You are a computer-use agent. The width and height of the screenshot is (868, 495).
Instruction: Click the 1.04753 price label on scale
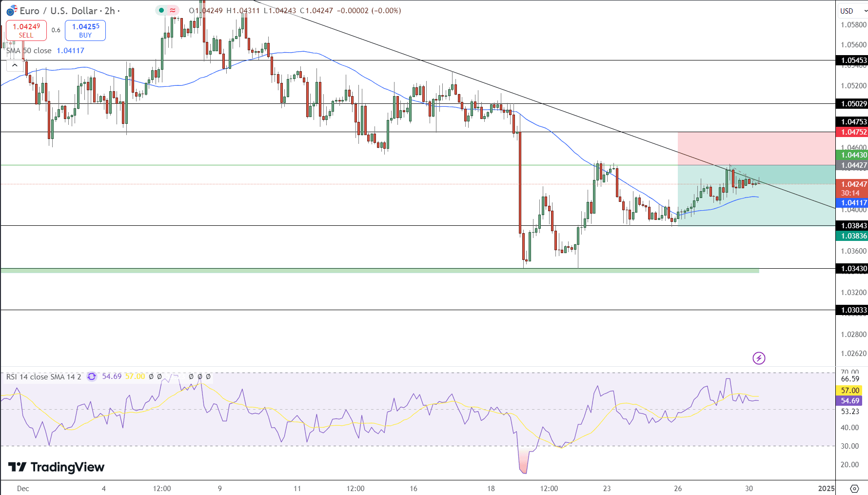[852, 122]
